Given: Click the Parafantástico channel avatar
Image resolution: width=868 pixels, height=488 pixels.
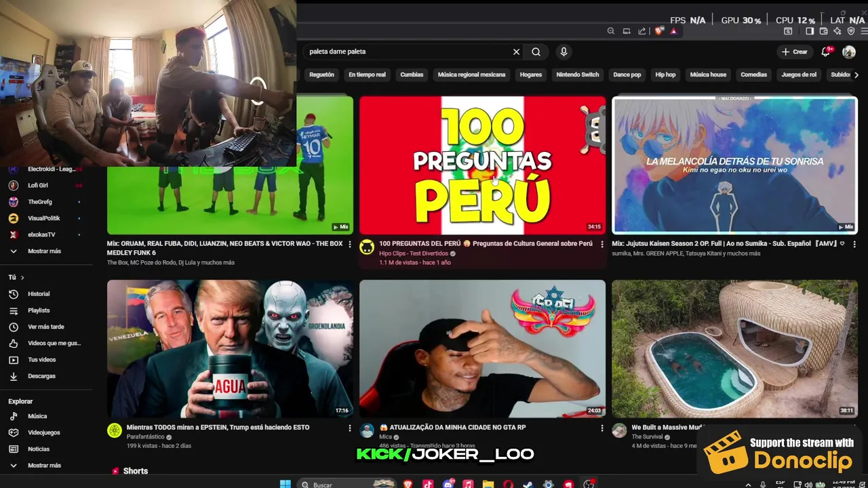Looking at the screenshot, I should coord(115,431).
